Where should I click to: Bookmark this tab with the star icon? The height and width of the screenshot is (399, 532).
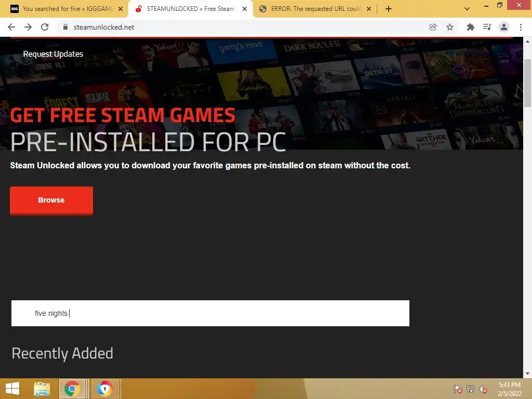point(450,27)
